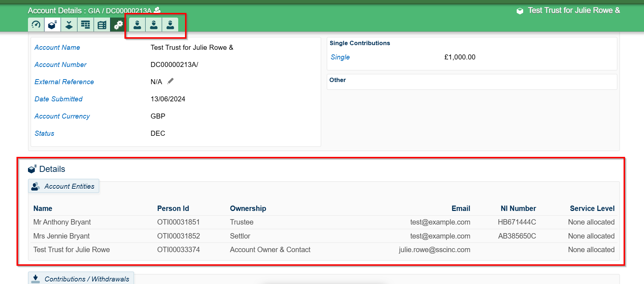
Task: Click the Details section heading
Action: [x=52, y=169]
